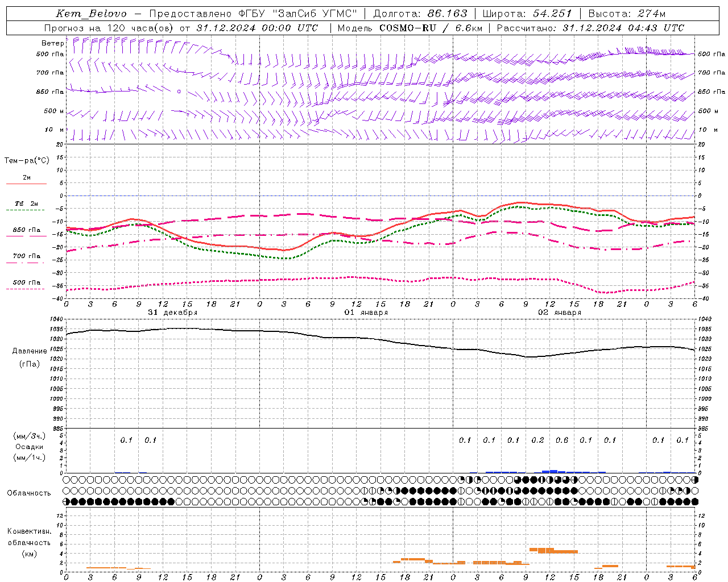Click the (мм/1ч.) precipitation unit label
This screenshot has height=582, width=728.
coord(30,458)
